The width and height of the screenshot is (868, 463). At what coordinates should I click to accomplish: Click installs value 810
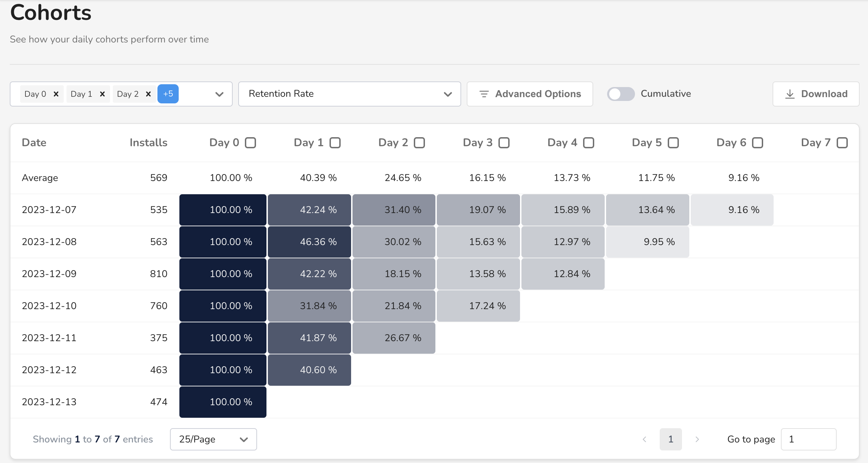click(159, 274)
